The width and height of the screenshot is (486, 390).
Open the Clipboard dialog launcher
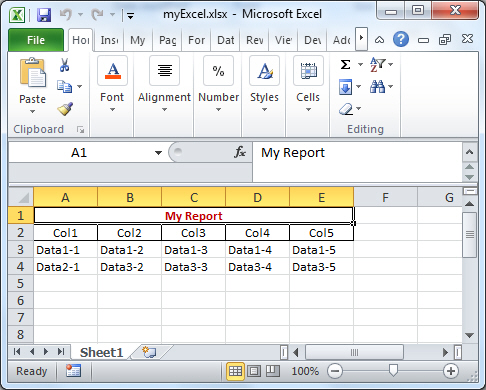tap(80, 129)
